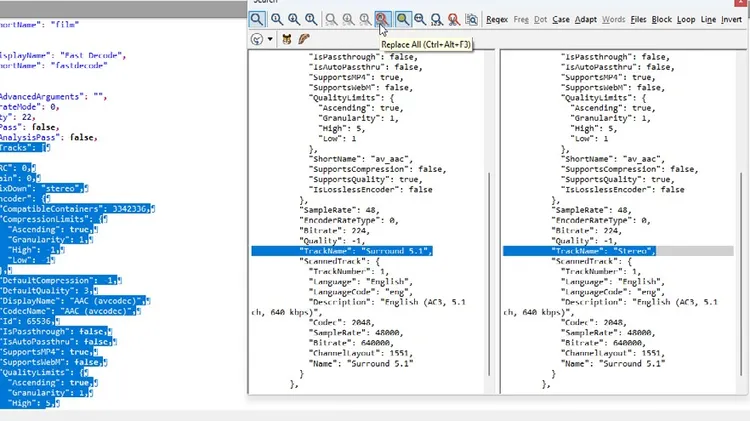The width and height of the screenshot is (750, 421).
Task: Toggle the Files option
Action: tap(638, 20)
